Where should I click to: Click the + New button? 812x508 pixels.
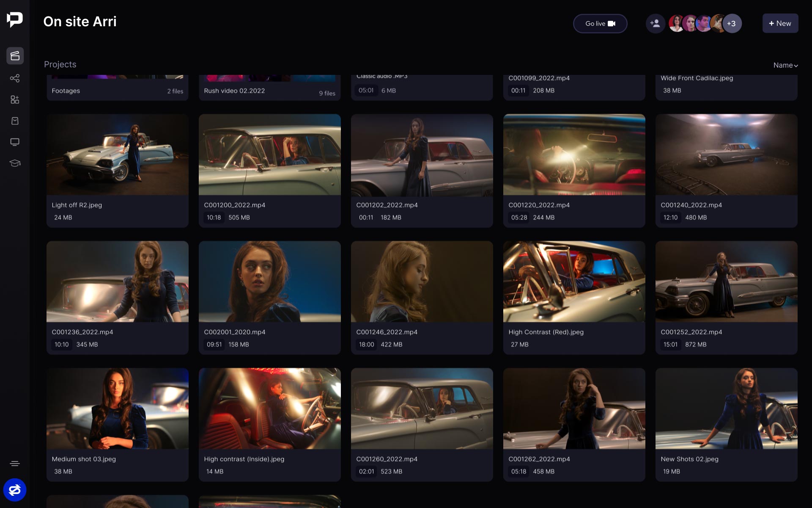(x=780, y=23)
